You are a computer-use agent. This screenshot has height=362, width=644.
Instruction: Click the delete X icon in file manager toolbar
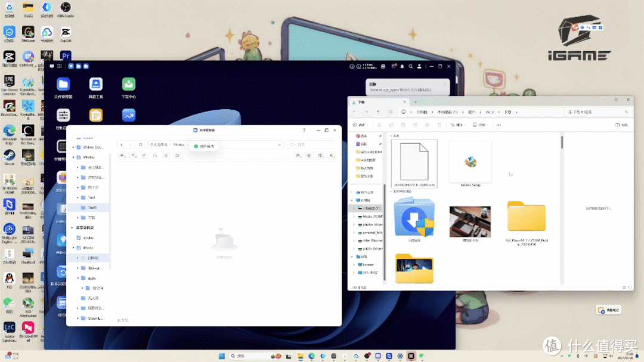[x=166, y=156]
